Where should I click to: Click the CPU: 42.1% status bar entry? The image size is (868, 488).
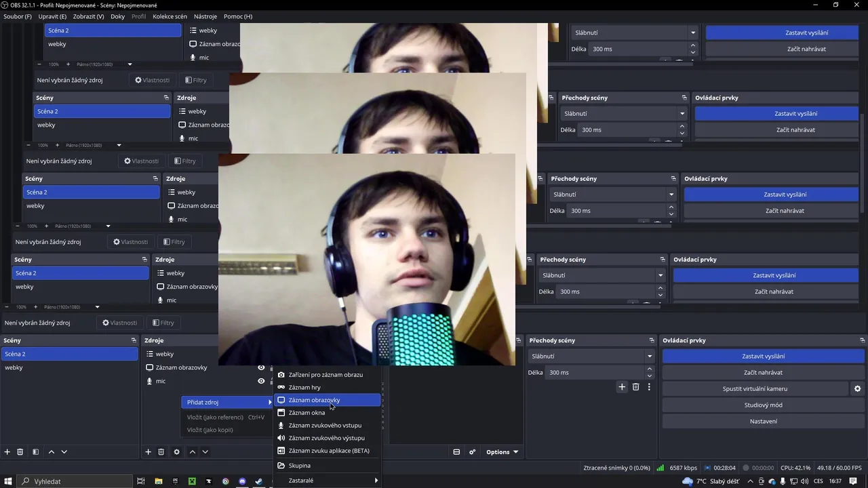tap(794, 468)
